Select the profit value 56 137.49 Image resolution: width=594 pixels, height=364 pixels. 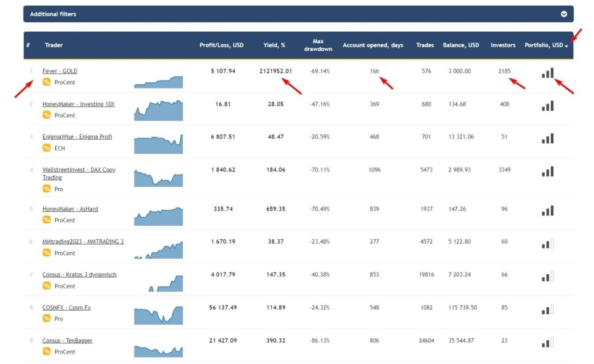223,307
